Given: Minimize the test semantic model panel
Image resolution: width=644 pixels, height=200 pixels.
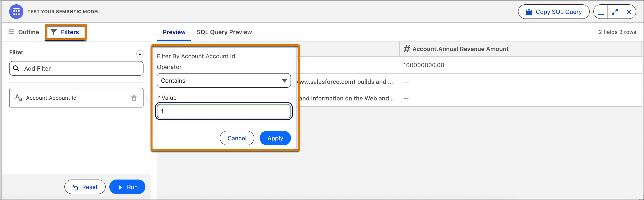Looking at the screenshot, I should 601,12.
